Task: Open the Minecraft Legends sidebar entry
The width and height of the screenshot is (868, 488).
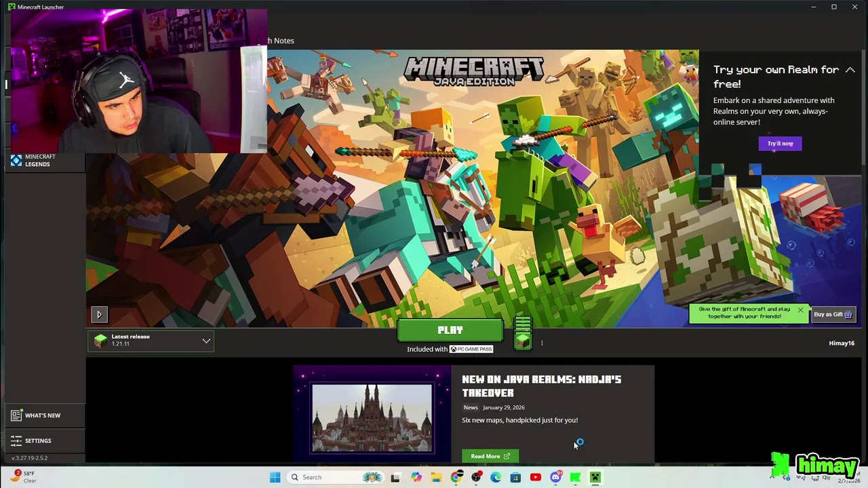Action: [x=44, y=161]
